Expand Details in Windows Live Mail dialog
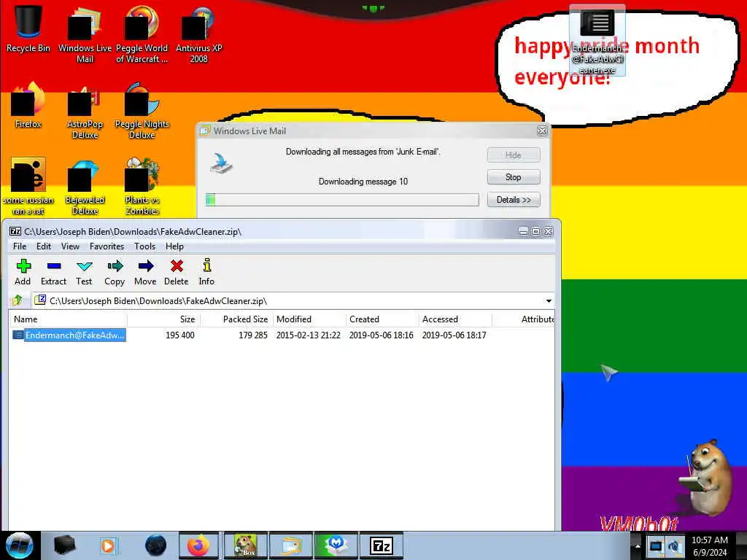 514,200
